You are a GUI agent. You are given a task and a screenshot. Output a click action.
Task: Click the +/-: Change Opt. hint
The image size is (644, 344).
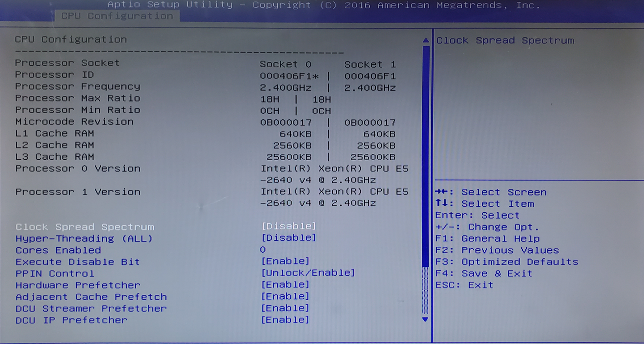[487, 227]
